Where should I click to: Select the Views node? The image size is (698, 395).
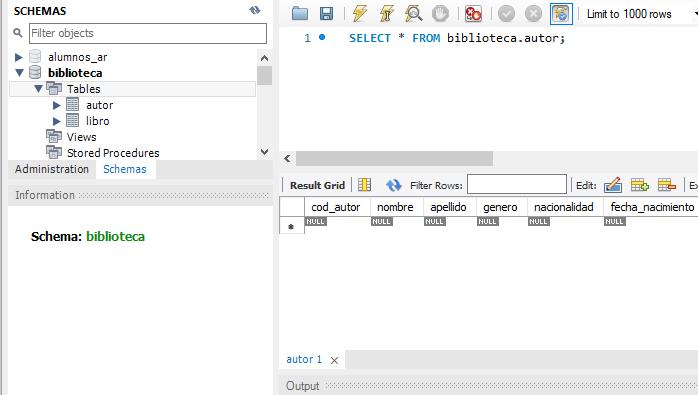pyautogui.click(x=81, y=137)
